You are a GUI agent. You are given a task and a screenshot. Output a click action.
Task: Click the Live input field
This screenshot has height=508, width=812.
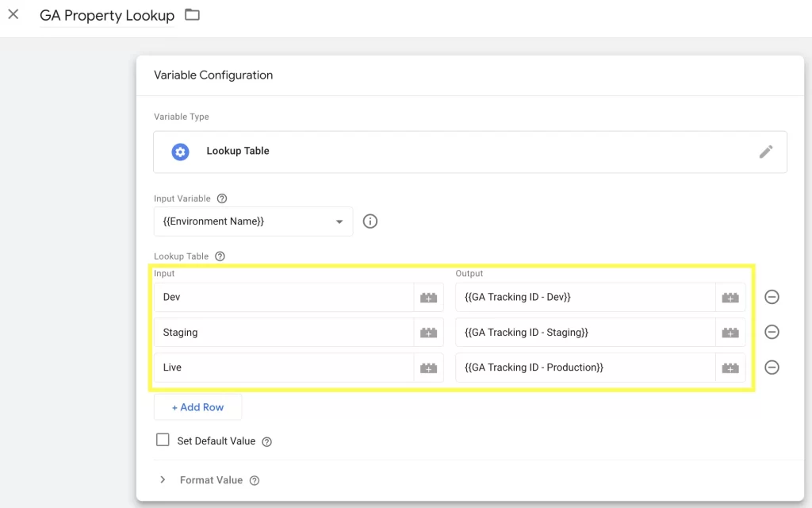(284, 368)
